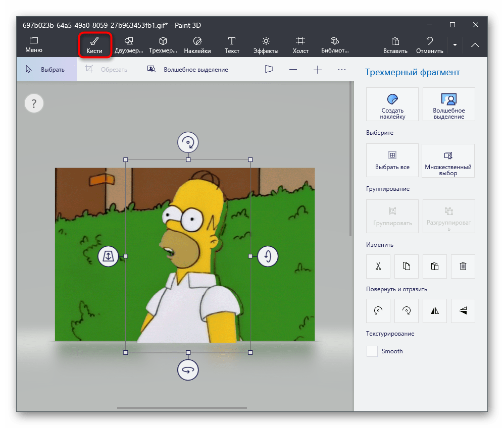Collapse the ribbon with chevron
Image resolution: width=504 pixels, height=428 pixels.
point(475,45)
